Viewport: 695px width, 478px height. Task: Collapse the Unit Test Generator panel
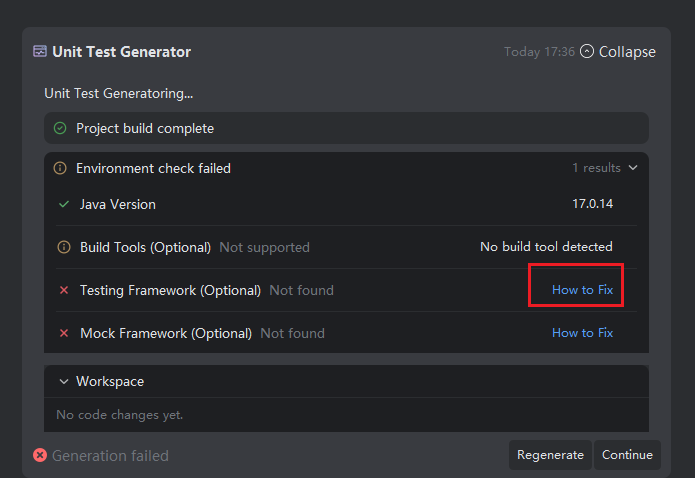(x=618, y=52)
